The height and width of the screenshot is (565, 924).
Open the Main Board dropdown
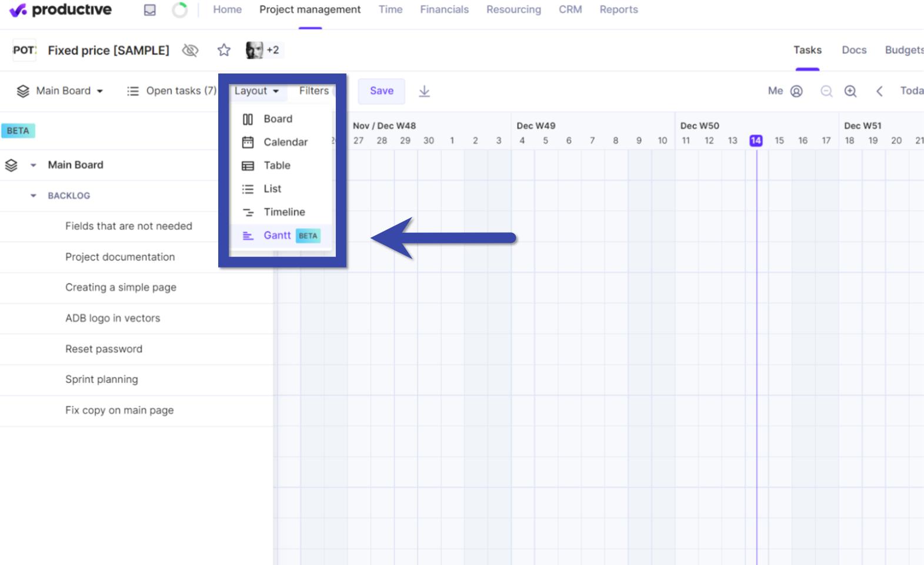69,91
